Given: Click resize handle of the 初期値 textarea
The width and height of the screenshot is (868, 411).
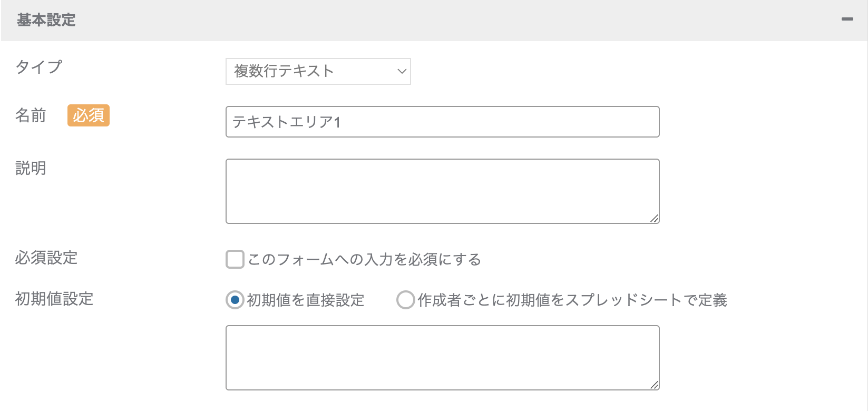Looking at the screenshot, I should coord(654,385).
